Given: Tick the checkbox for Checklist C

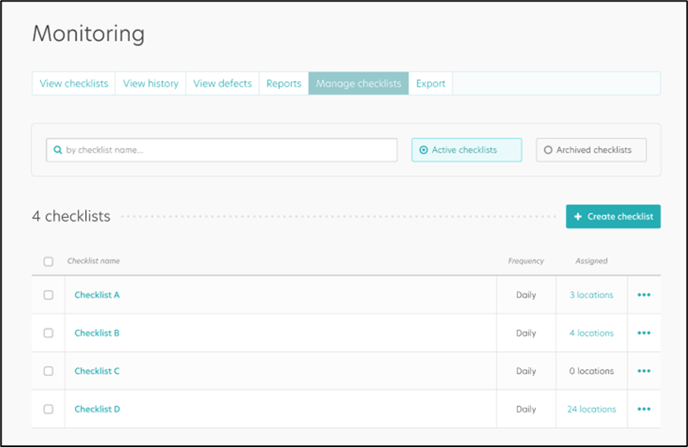Looking at the screenshot, I should pyautogui.click(x=48, y=371).
